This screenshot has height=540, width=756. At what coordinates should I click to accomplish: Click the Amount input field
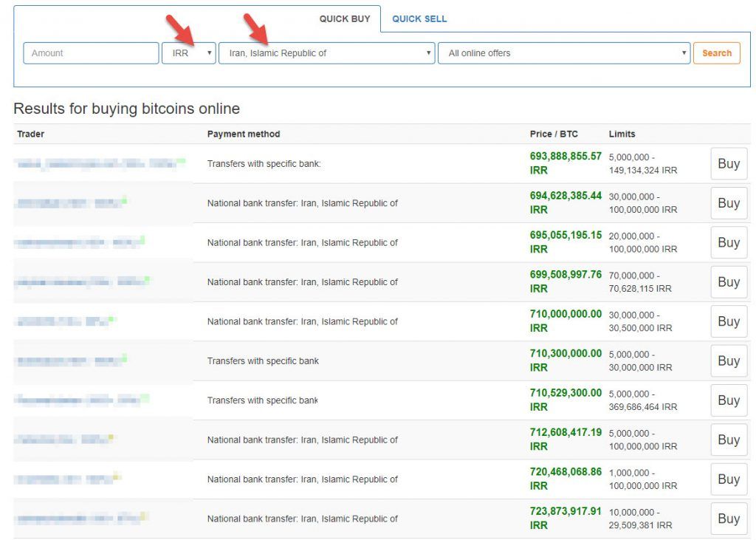point(90,53)
